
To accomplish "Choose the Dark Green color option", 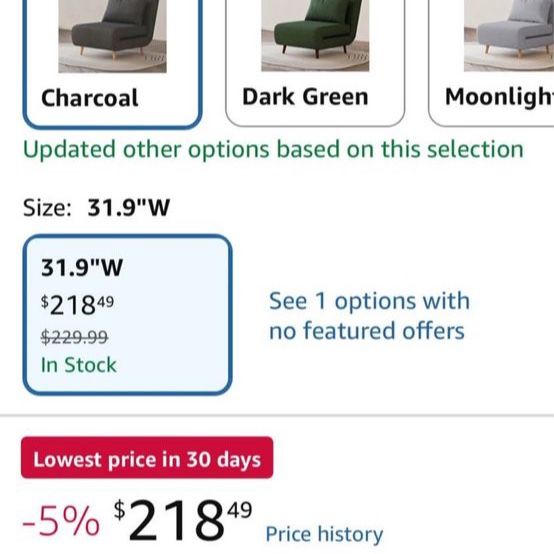I will pyautogui.click(x=315, y=63).
